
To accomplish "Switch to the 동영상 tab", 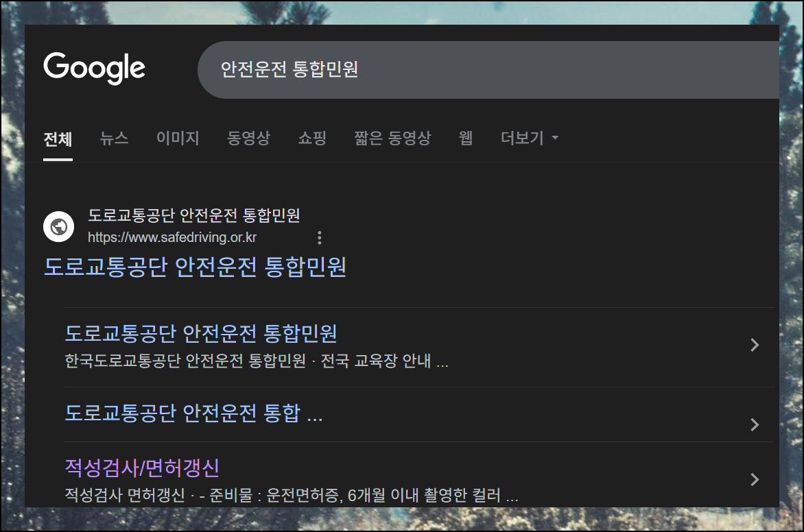I will coord(249,138).
